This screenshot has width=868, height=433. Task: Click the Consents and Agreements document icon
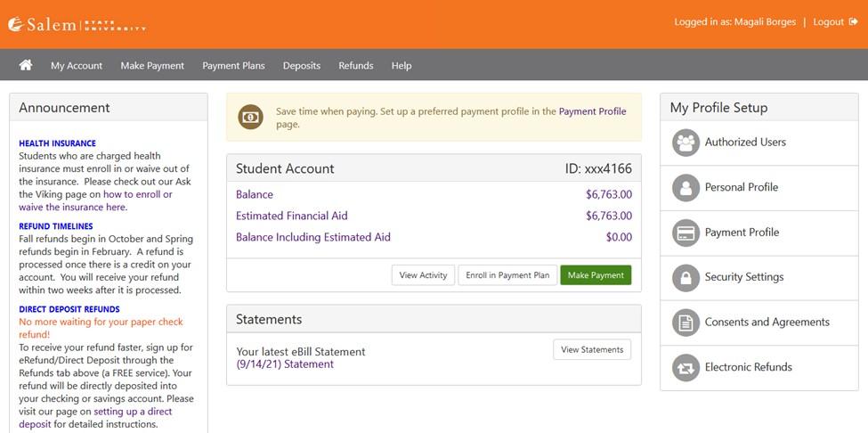tap(685, 323)
